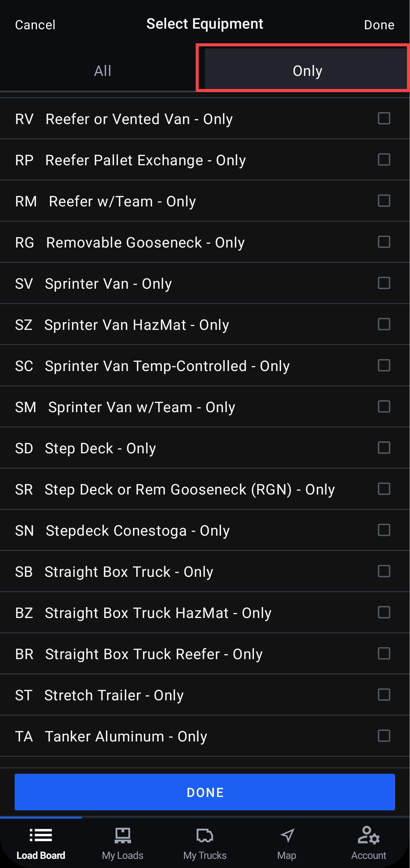410x868 pixels.
Task: Tap Done in the top right corner
Action: 379,24
